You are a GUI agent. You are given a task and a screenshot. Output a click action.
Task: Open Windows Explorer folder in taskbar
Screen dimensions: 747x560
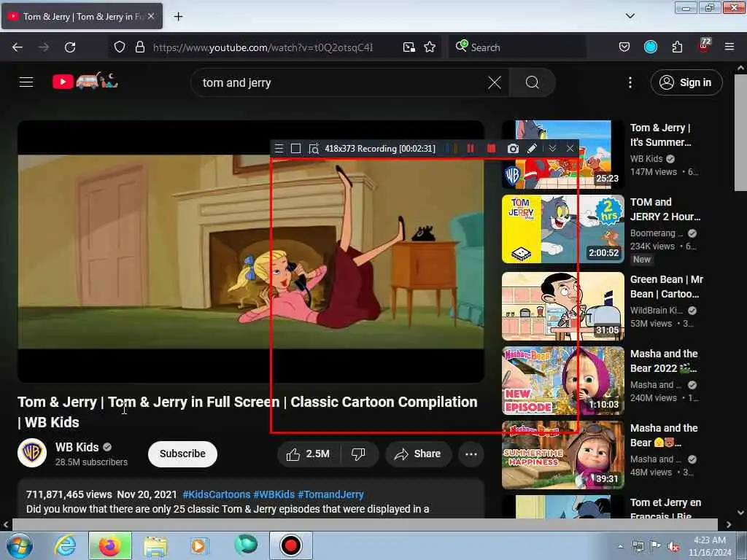155,545
